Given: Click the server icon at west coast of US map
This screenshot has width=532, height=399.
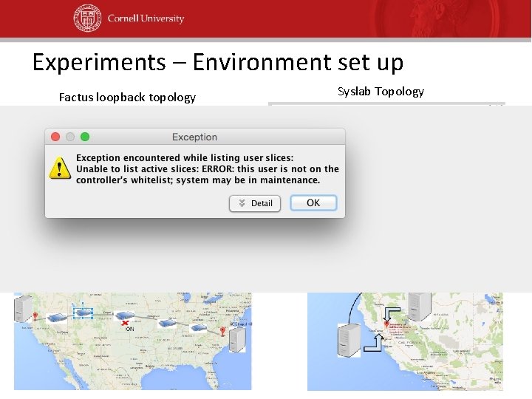Looking at the screenshot, I should pyautogui.click(x=23, y=309).
